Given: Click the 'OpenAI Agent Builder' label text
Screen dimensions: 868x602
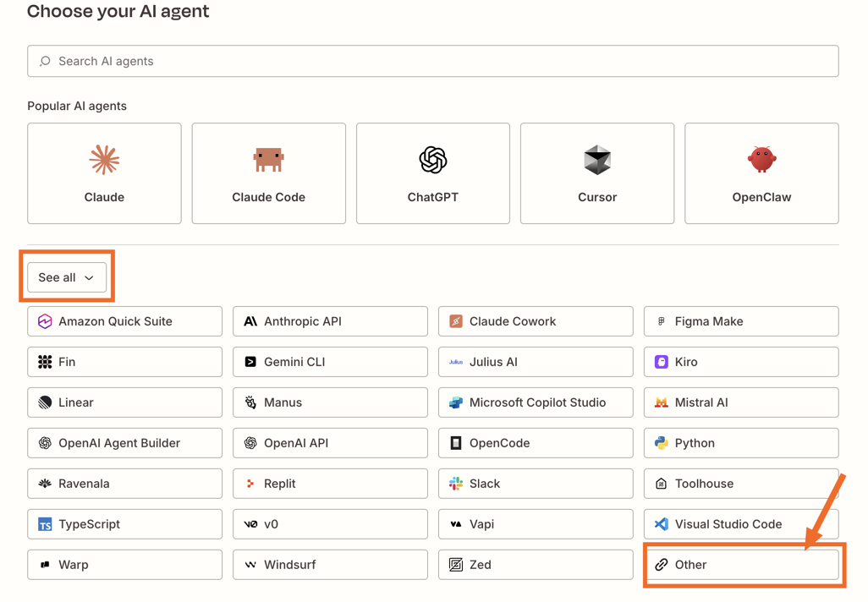Looking at the screenshot, I should (x=119, y=443).
